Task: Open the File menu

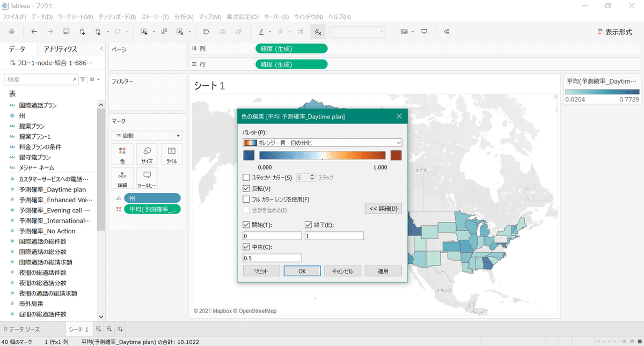Action: click(x=14, y=17)
